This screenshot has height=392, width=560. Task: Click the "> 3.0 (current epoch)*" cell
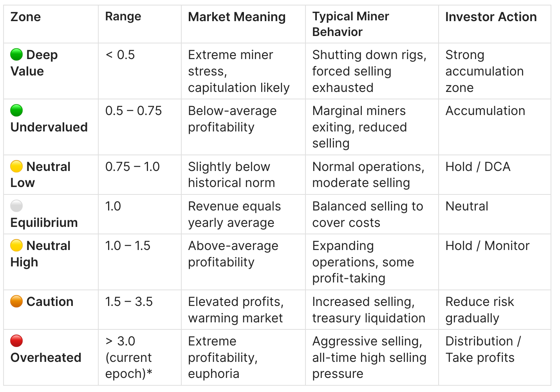click(x=128, y=357)
